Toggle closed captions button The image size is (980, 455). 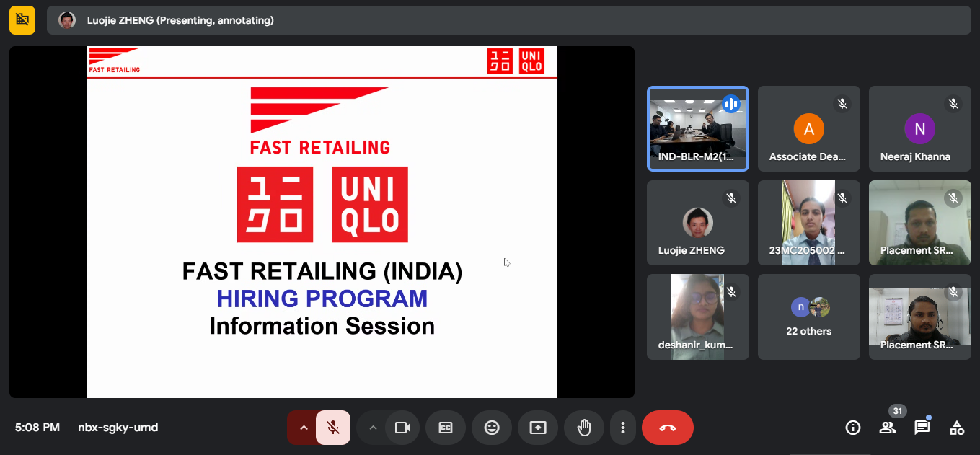pyautogui.click(x=446, y=428)
